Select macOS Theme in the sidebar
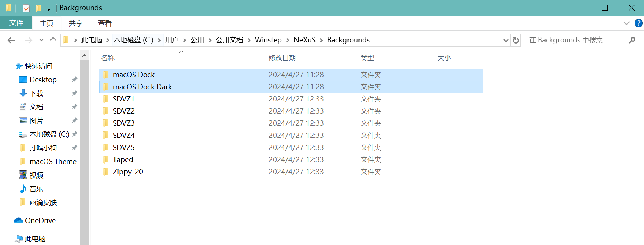The height and width of the screenshot is (245, 644). tap(53, 161)
